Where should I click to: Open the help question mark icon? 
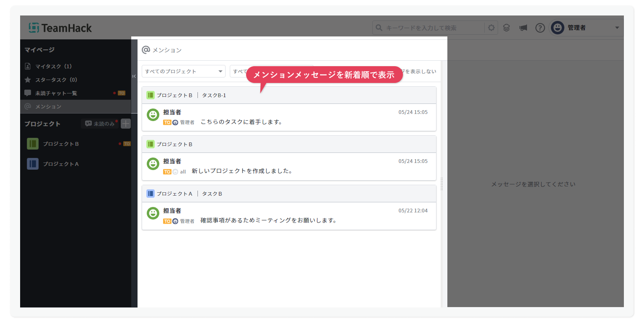540,28
